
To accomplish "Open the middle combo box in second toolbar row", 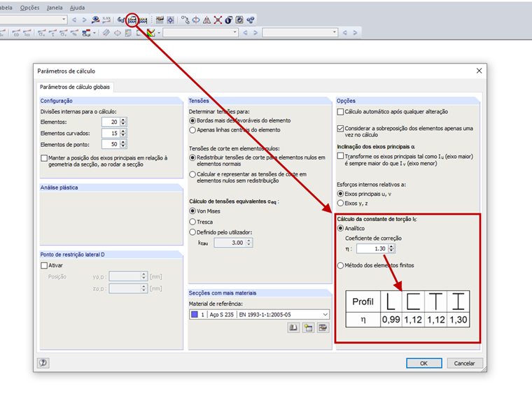I will point(200,33).
